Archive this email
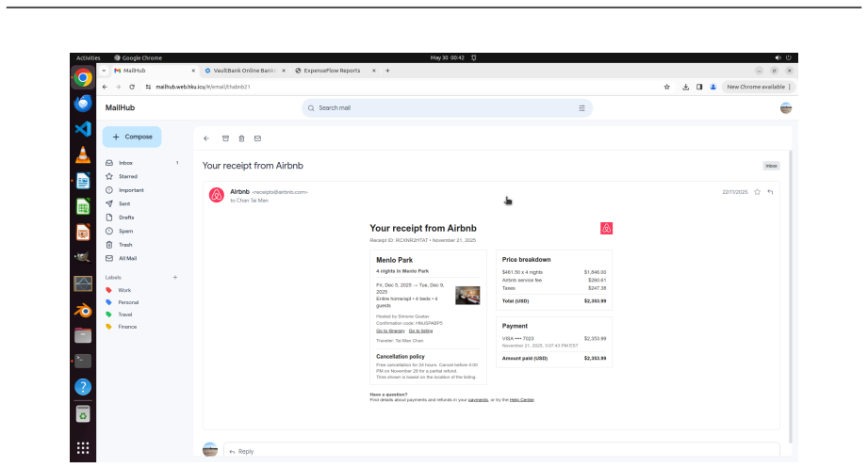Image resolution: width=868 pixels, height=468 pixels. (225, 138)
